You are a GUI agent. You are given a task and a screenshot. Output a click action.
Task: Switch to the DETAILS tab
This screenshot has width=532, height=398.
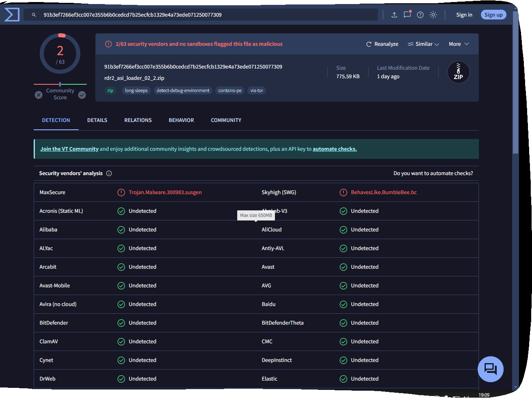point(97,120)
